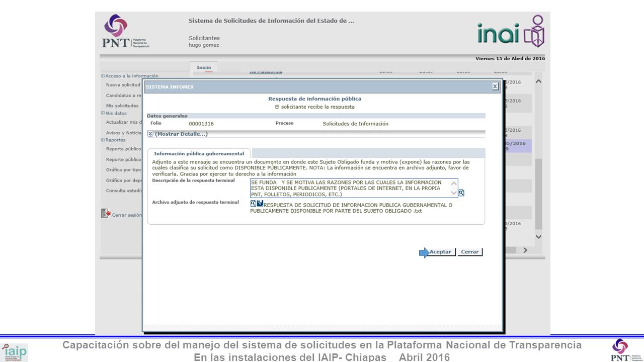The width and height of the screenshot is (644, 362).
Task: Open Mis solicitudes in the sidebar
Action: 122,106
